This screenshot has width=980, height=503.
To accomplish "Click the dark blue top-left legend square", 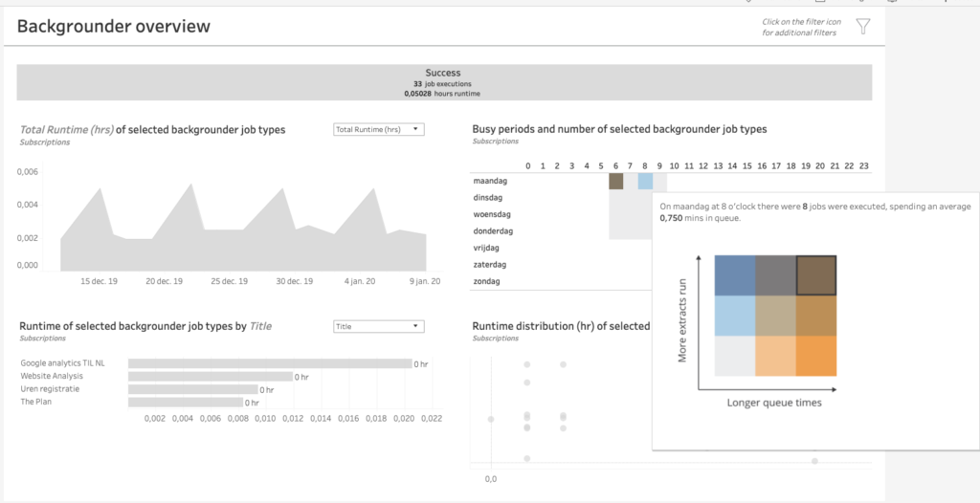I will pyautogui.click(x=734, y=275).
